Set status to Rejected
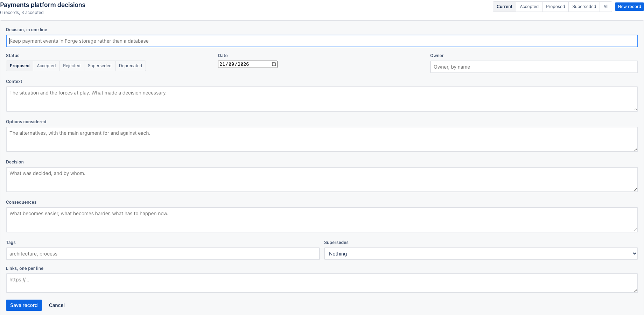This screenshot has width=644, height=315. pos(72,66)
